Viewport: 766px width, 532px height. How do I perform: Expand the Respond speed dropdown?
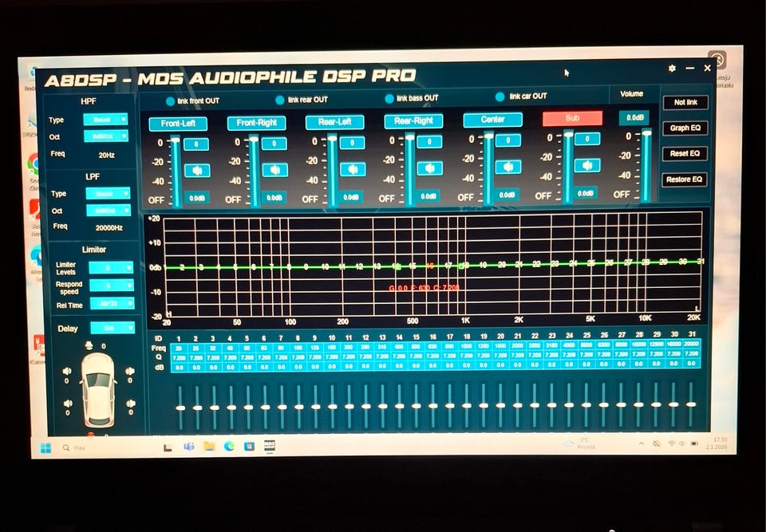pos(112,286)
